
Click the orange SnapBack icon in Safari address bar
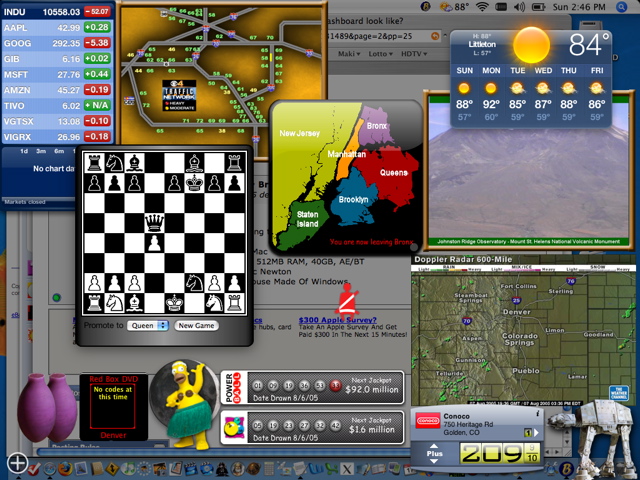(435, 36)
